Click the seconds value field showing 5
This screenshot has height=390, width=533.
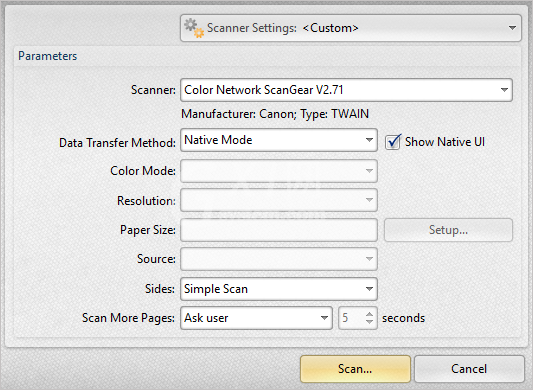pos(351,318)
